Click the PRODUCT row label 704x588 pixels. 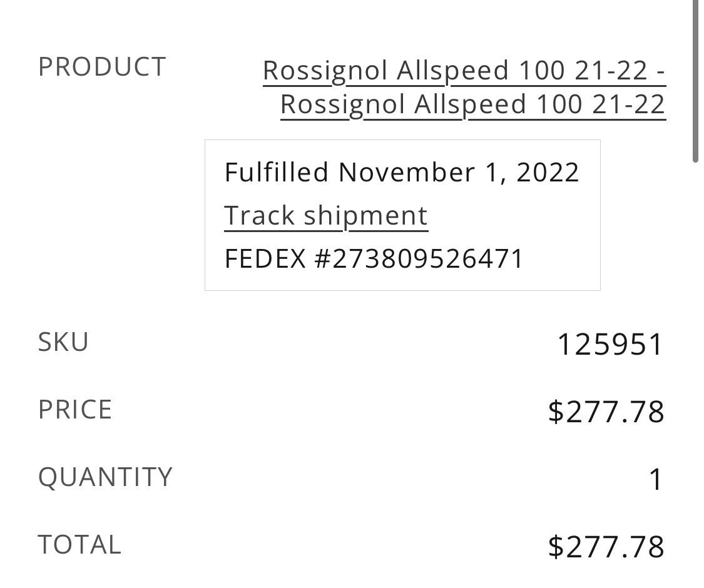(x=102, y=67)
